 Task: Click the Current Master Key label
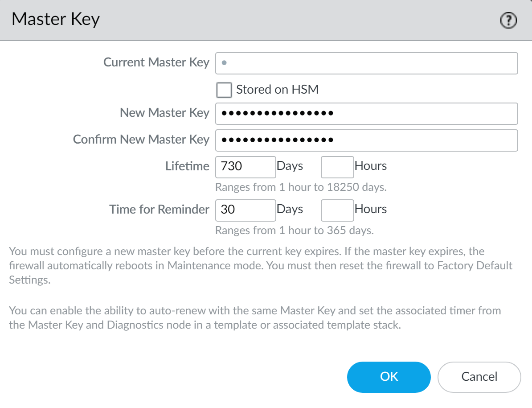pyautogui.click(x=156, y=62)
